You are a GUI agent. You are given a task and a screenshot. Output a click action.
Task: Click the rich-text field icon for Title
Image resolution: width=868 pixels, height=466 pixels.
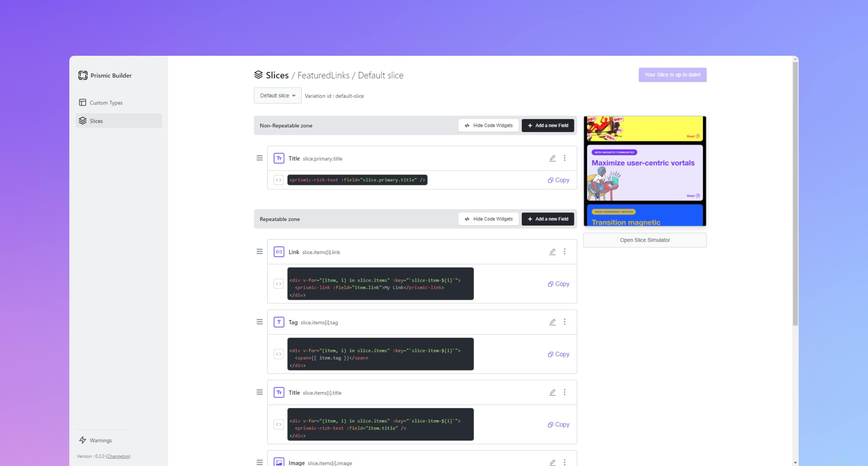(x=279, y=158)
